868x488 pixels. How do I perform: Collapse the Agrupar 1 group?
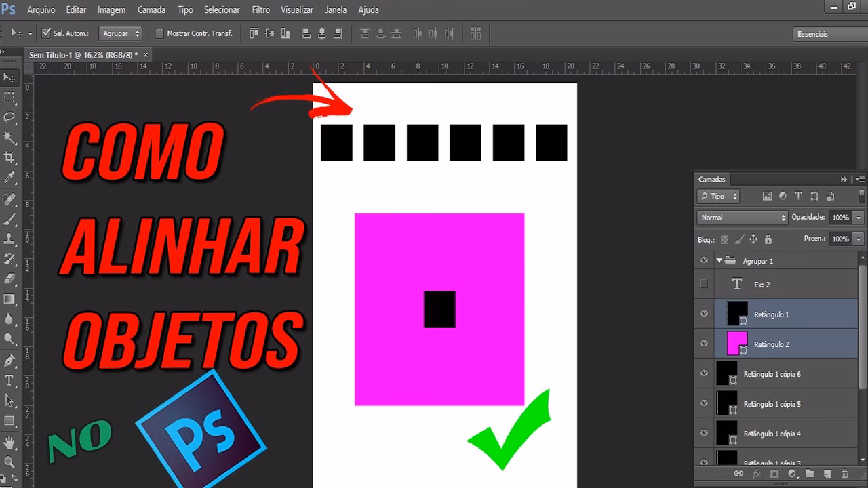pos(719,260)
